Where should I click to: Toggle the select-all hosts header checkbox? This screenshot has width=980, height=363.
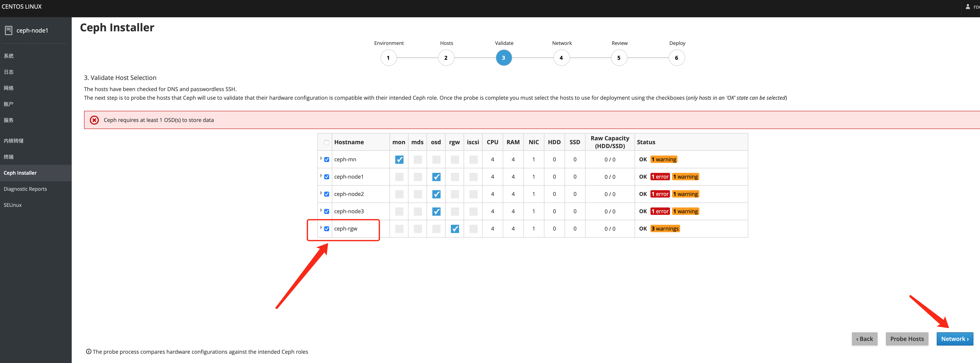[x=326, y=143]
